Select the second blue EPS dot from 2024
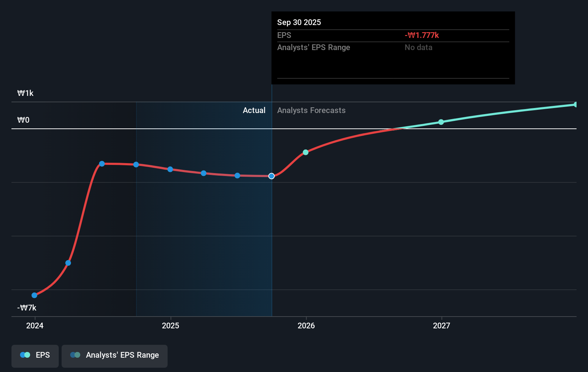This screenshot has width=588, height=372. (x=68, y=263)
